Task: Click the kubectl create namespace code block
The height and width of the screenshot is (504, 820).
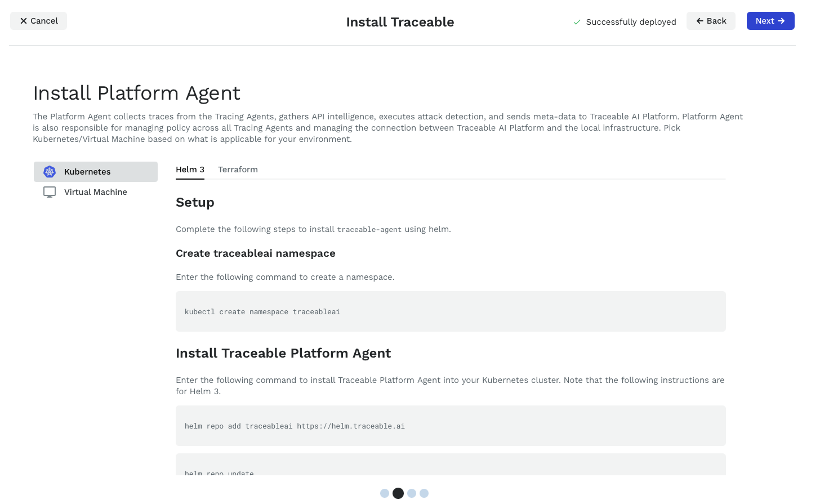Action: click(451, 311)
